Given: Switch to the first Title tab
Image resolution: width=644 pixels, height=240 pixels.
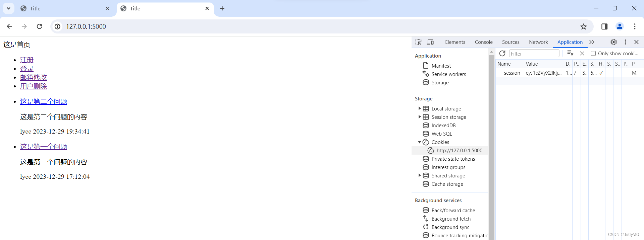Looking at the screenshot, I should 65,8.
